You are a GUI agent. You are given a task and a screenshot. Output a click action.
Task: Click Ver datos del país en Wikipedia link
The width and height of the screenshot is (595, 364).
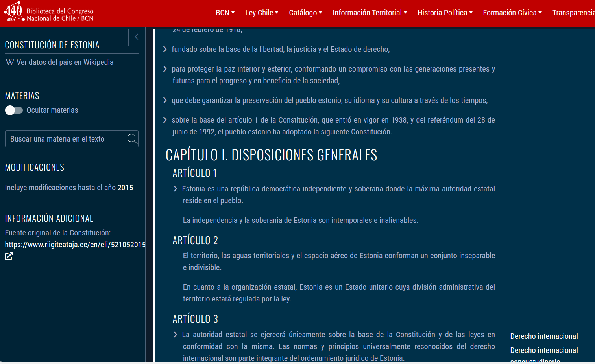click(65, 62)
